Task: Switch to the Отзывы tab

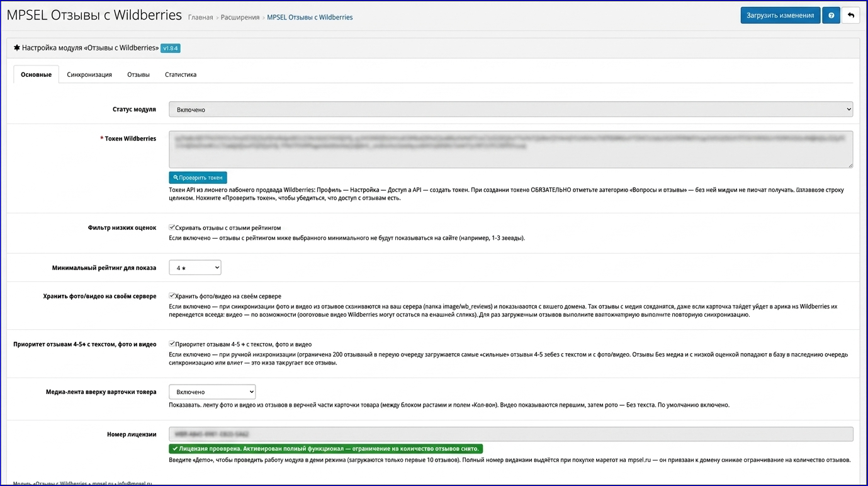Action: tap(138, 74)
